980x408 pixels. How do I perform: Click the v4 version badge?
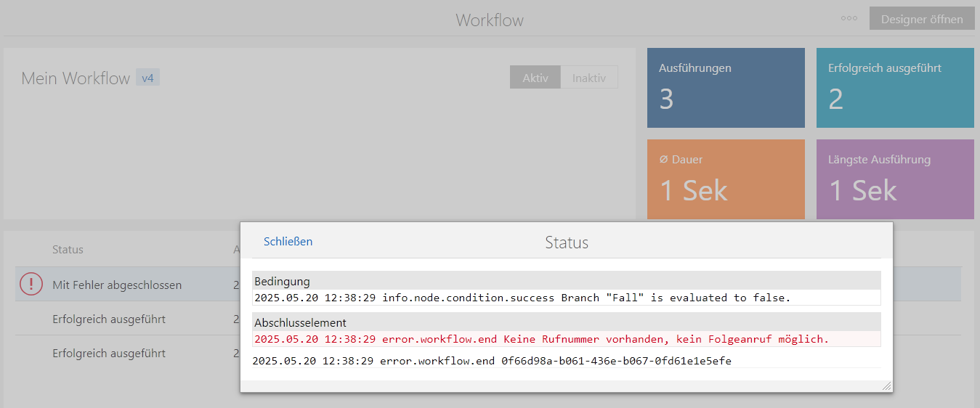pyautogui.click(x=147, y=78)
